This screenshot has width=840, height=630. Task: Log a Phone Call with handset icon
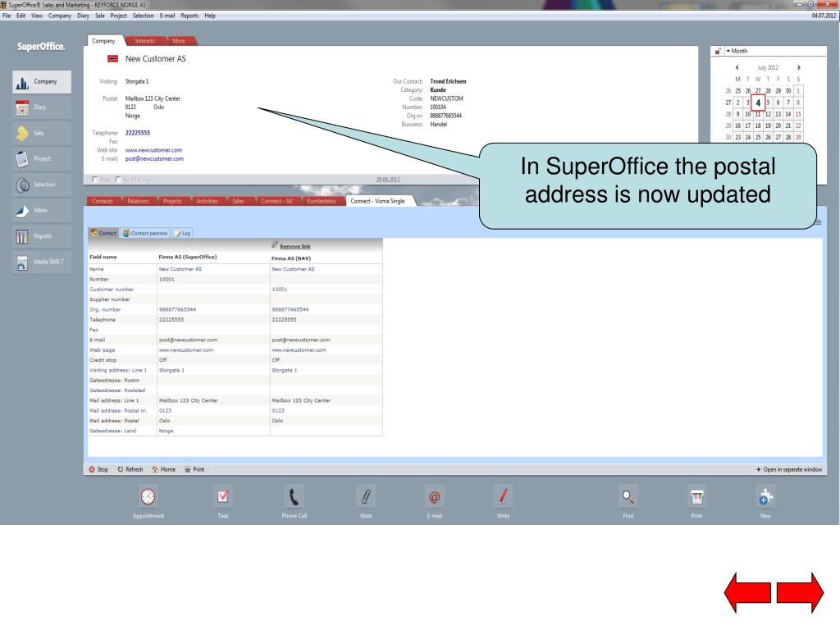pyautogui.click(x=294, y=497)
